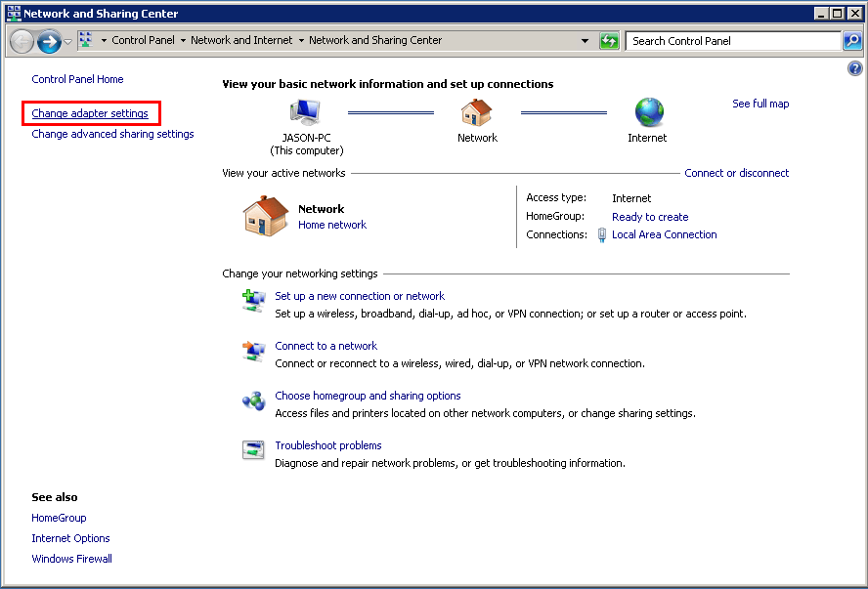This screenshot has width=868, height=589.
Task: Click the refresh button beside address bar
Action: click(x=609, y=41)
